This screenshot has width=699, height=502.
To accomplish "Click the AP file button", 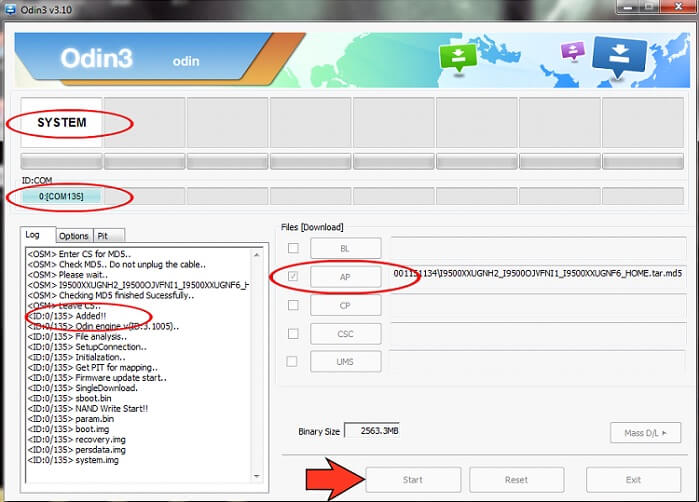I will click(345, 277).
